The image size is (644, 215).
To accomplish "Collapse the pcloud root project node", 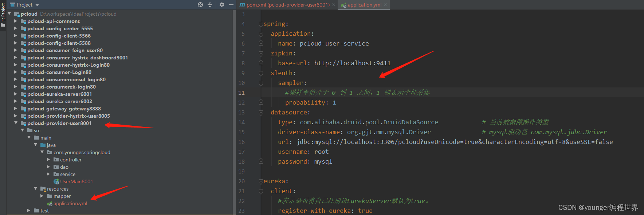I will pos(9,14).
